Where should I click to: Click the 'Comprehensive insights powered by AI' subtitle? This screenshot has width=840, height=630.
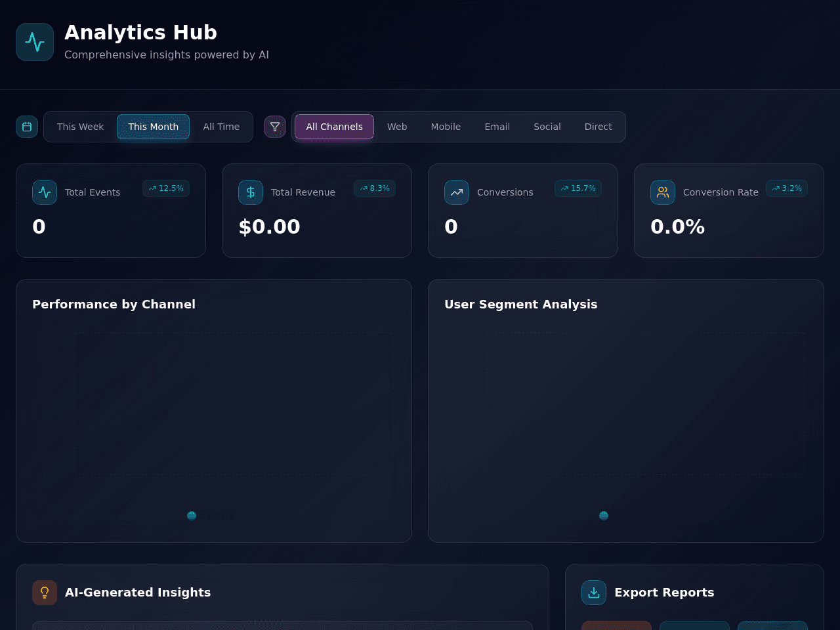pyautogui.click(x=167, y=55)
